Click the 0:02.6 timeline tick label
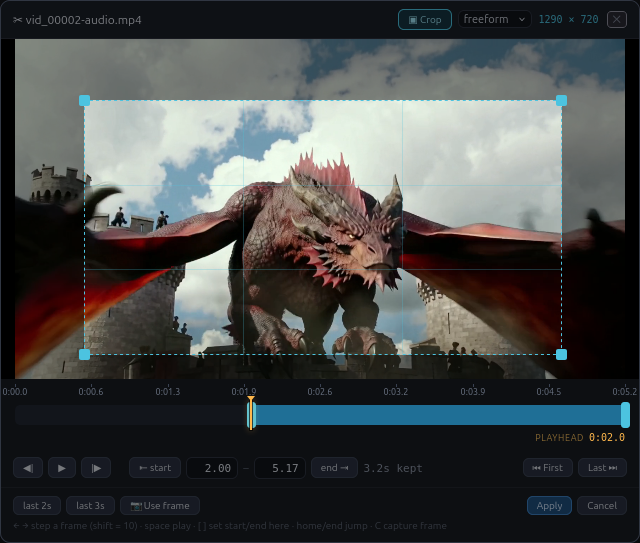Screen dimensions: 640x543 [x=320, y=392]
